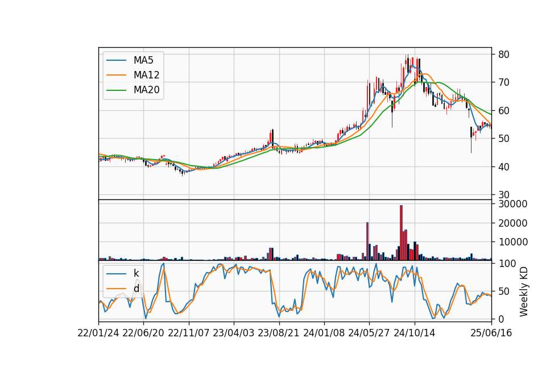Click the MA20 legend label
Screen dimensions: 546x392
[x=146, y=90]
